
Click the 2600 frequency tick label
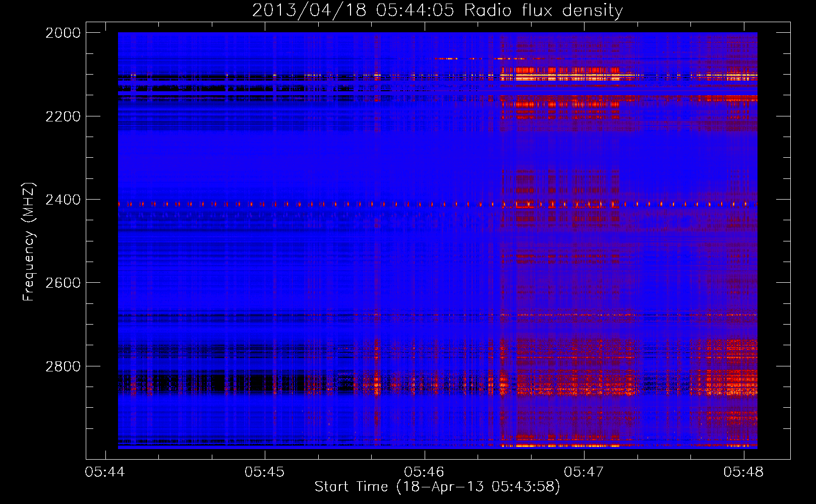coord(63,283)
